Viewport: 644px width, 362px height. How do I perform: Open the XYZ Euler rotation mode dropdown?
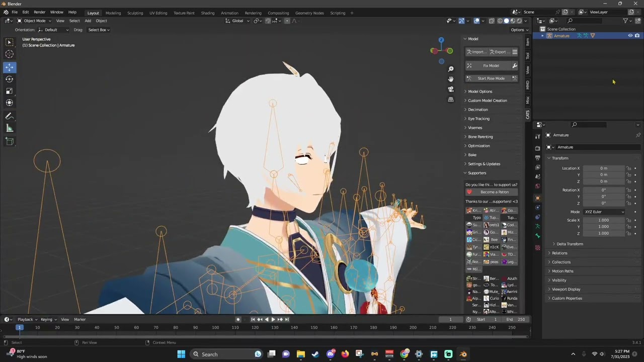604,212
